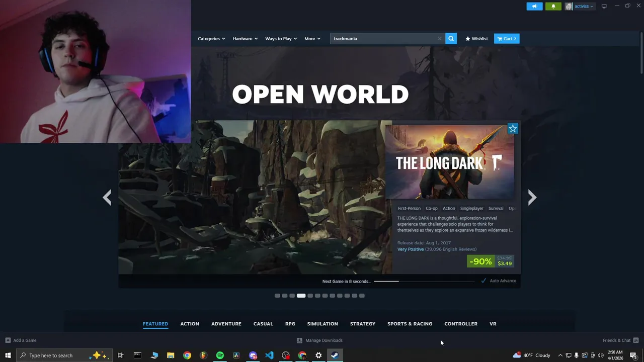644x362 pixels.
Task: Open Friends & Chat
Action: 620,340
